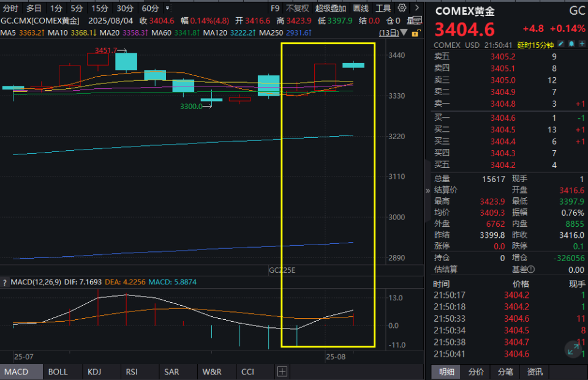Select the 5分 five-minute period
The width and height of the screenshot is (588, 380).
[x=77, y=8]
